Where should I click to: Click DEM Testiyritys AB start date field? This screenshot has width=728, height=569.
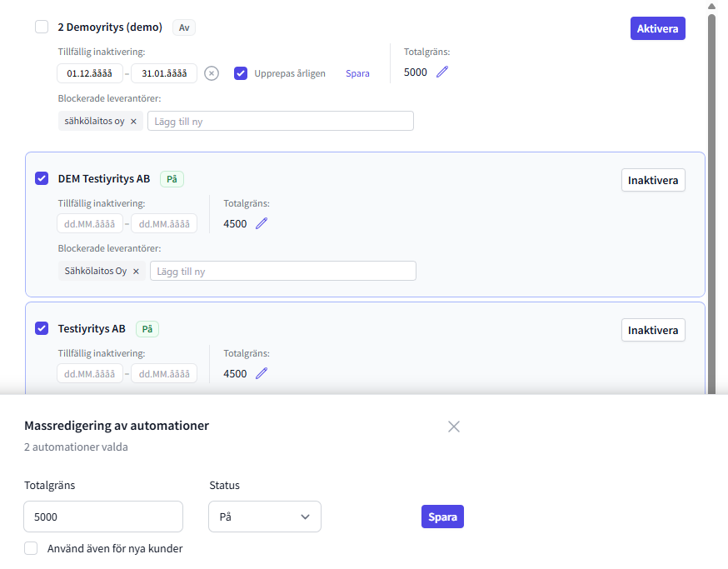click(90, 224)
